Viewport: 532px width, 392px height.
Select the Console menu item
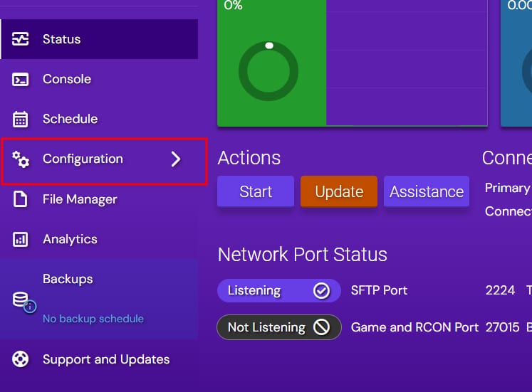(x=67, y=79)
